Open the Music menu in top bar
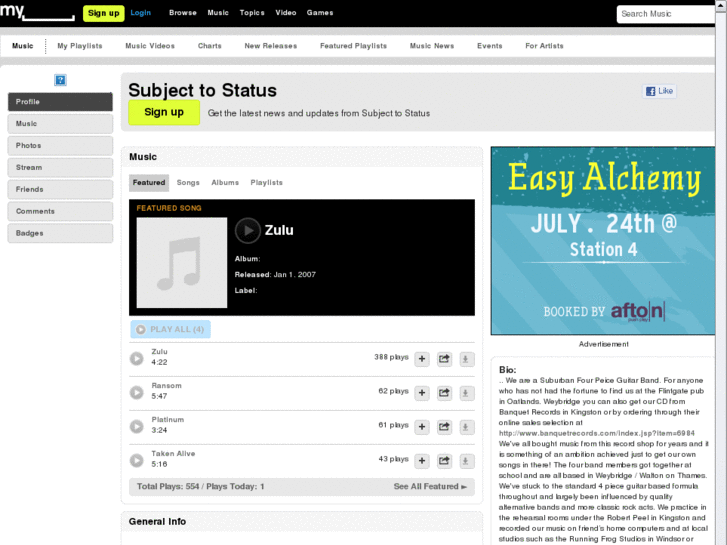This screenshot has width=727, height=545. tap(218, 13)
